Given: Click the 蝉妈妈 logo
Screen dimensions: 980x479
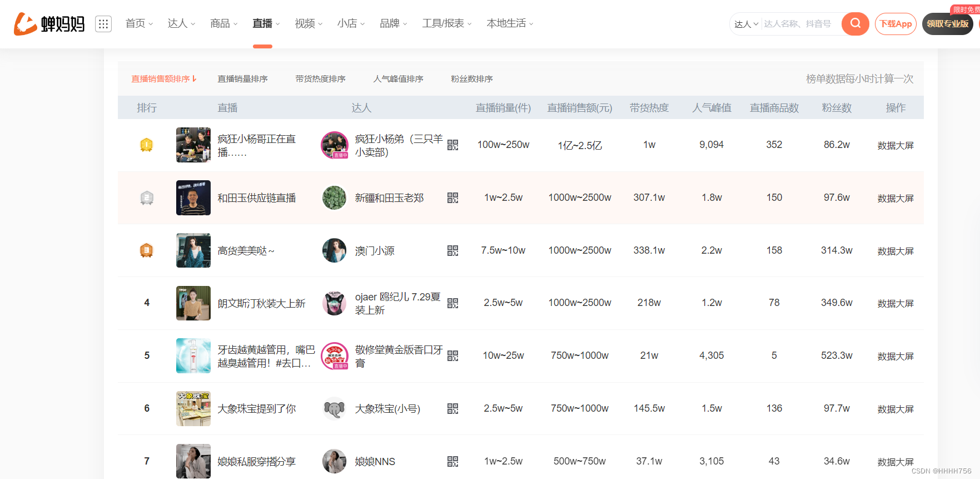Looking at the screenshot, I should pos(49,23).
